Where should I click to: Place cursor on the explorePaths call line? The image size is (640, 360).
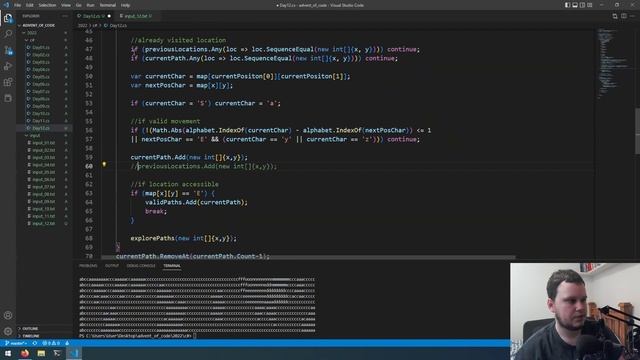pyautogui.click(x=184, y=238)
